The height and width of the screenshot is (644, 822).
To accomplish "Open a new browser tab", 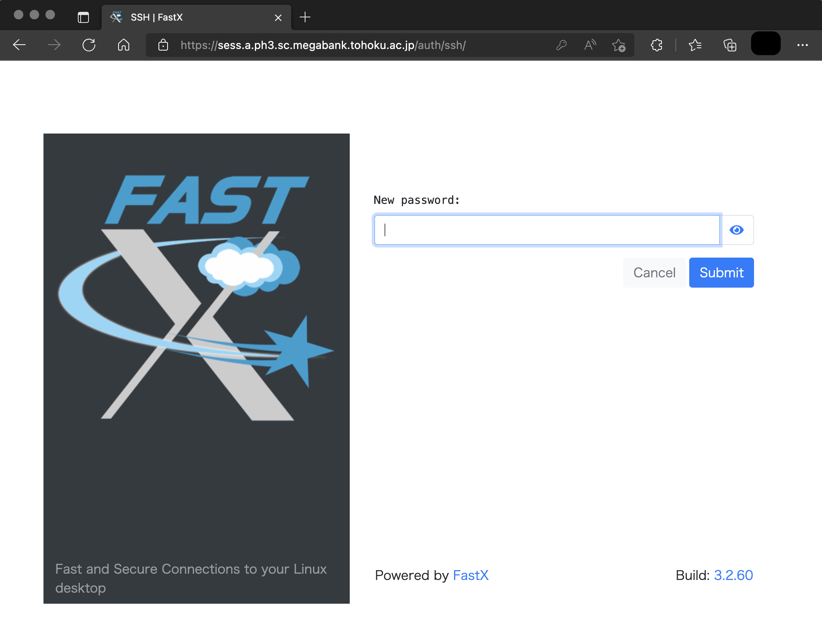I will point(305,17).
